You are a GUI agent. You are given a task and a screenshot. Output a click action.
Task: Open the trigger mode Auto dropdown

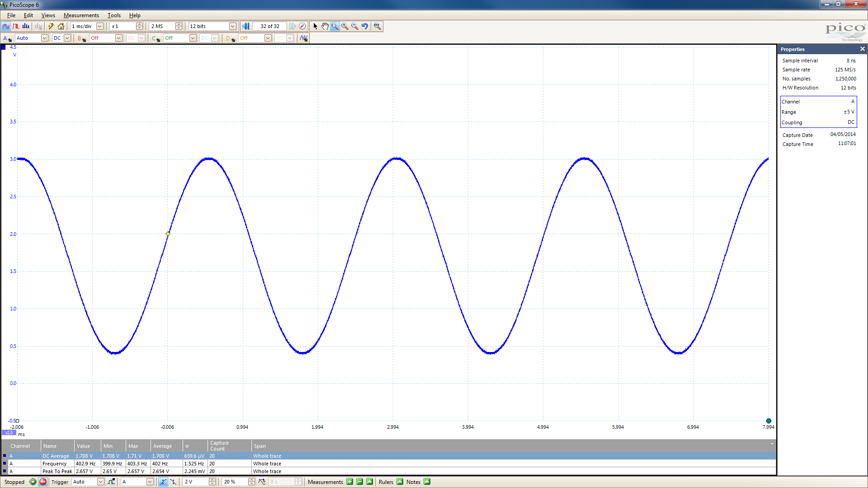(x=101, y=482)
